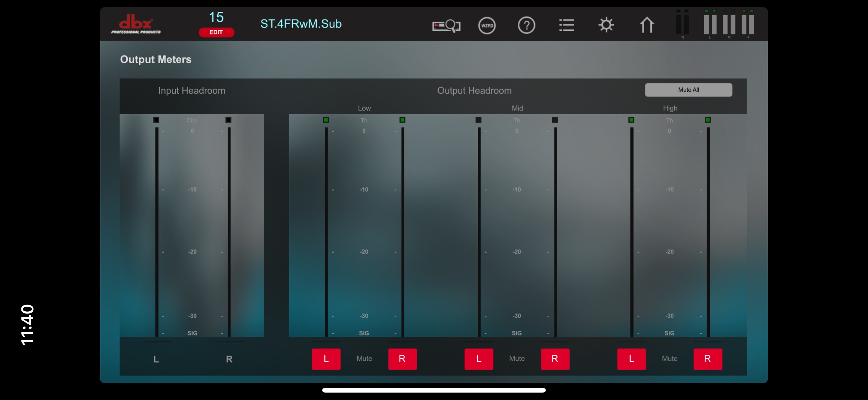Image resolution: width=868 pixels, height=400 pixels.
Task: Tap the IN mini meter
Action: (x=682, y=24)
